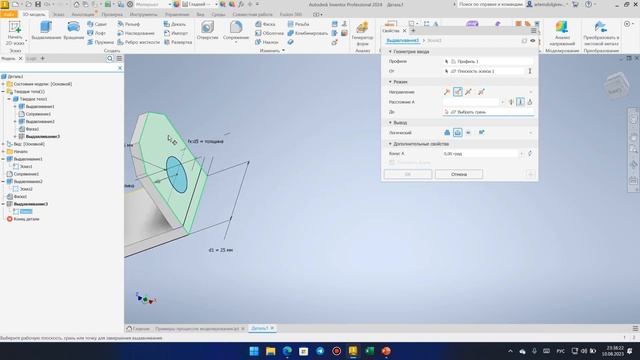This screenshot has width=640, height=360.
Task: Choose the Сдвиг (Sweep) tool
Action: click(97, 24)
